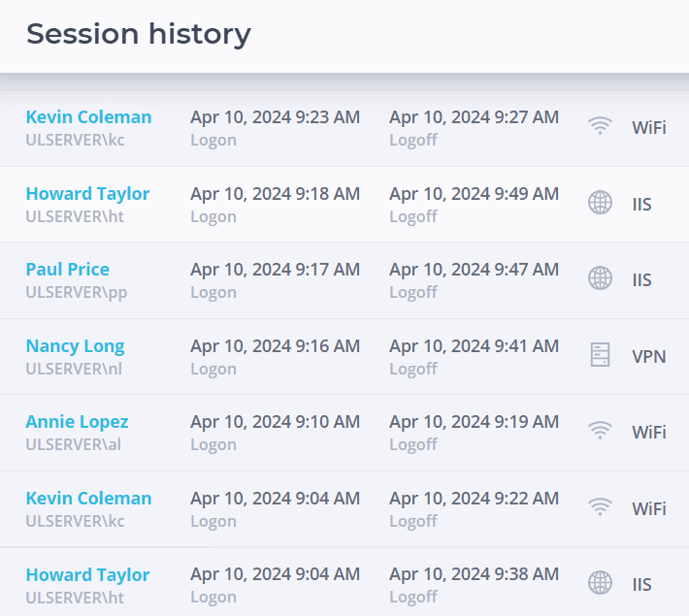Click globe IIS icon for Howard Taylor 9:04 session

(600, 583)
